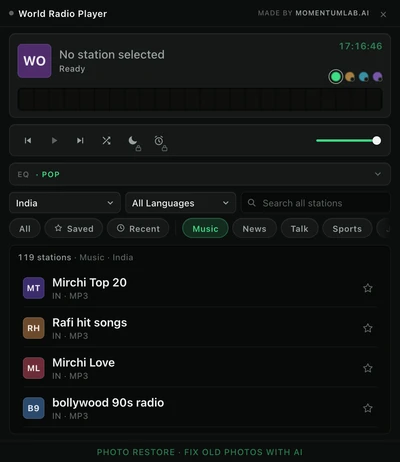Play the Mirchi Love station
This screenshot has height=462, width=400.
pyautogui.click(x=200, y=368)
